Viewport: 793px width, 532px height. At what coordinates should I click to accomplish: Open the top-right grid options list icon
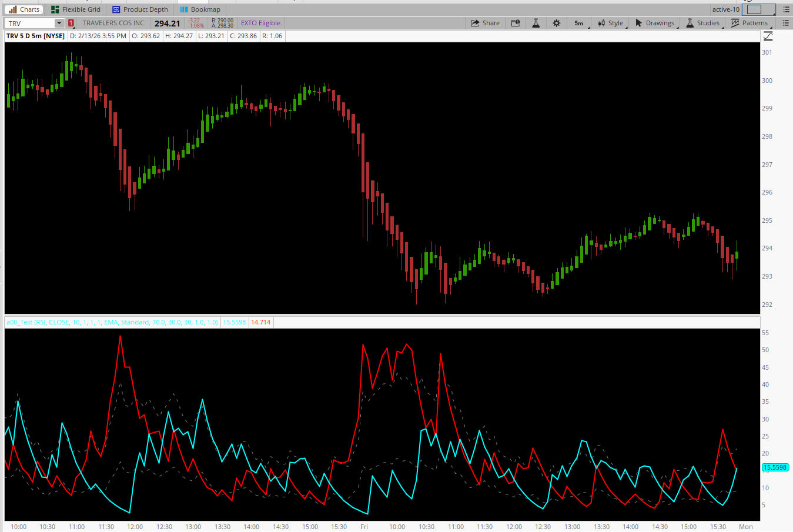point(786,9)
